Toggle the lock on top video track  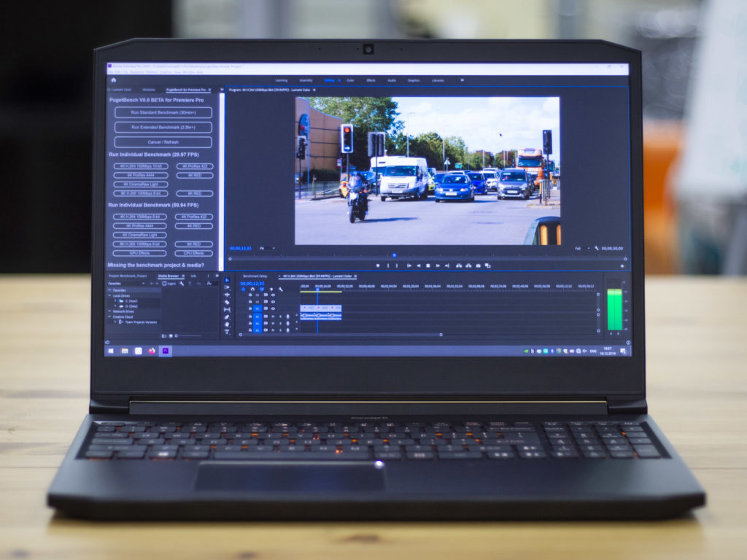pyautogui.click(x=250, y=295)
